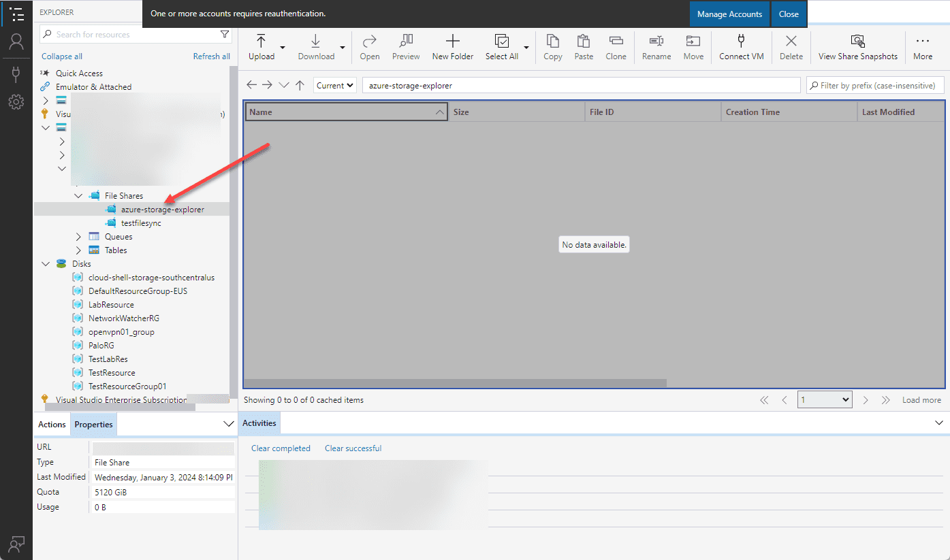Sort by the Creation Time column header
The height and width of the screenshot is (560, 950).
(x=789, y=112)
